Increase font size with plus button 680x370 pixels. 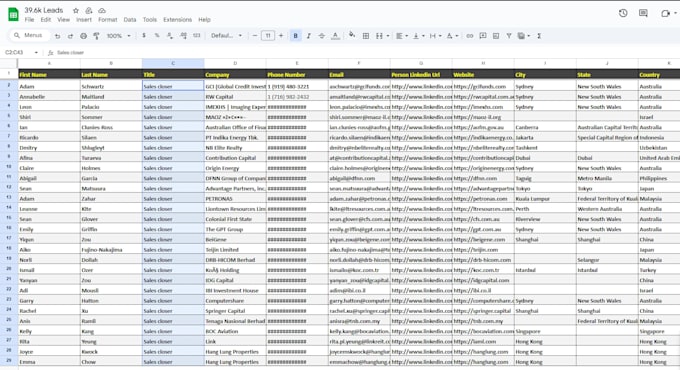[281, 36]
